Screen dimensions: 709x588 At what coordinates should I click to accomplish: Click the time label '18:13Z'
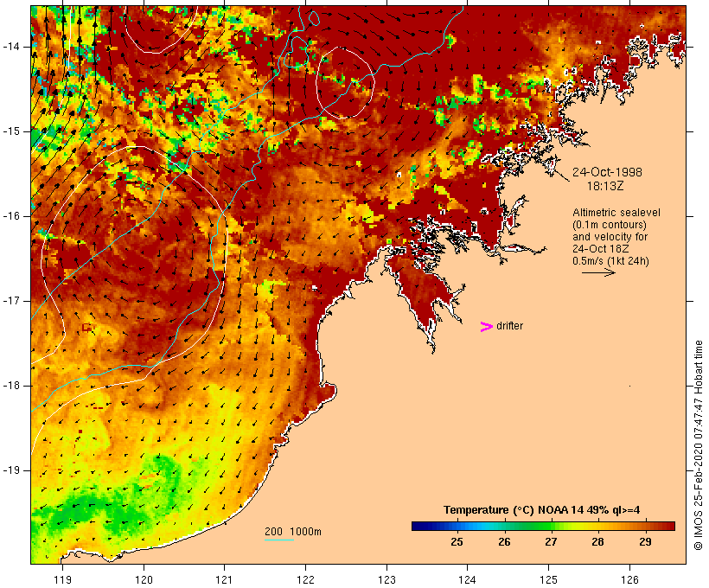[605, 187]
